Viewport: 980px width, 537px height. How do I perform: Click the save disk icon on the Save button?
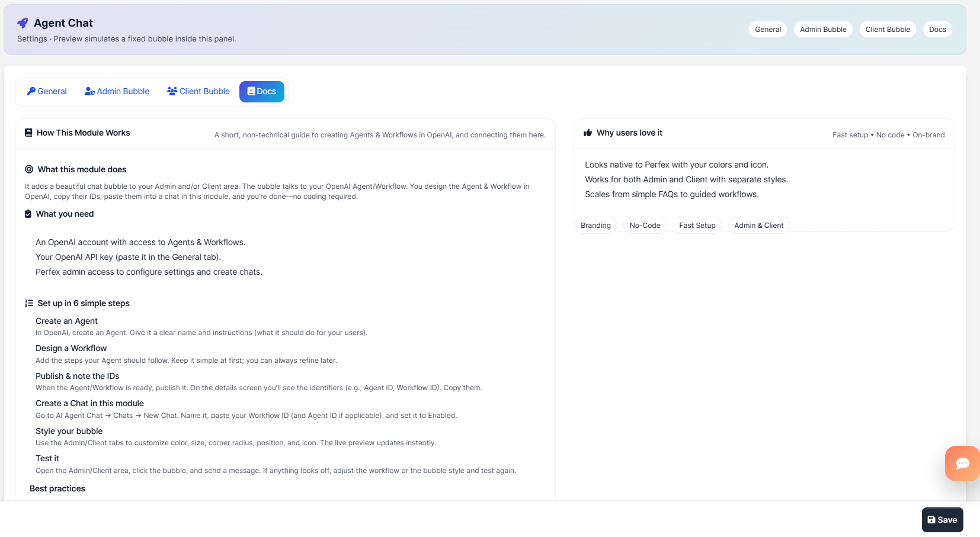coord(933,519)
